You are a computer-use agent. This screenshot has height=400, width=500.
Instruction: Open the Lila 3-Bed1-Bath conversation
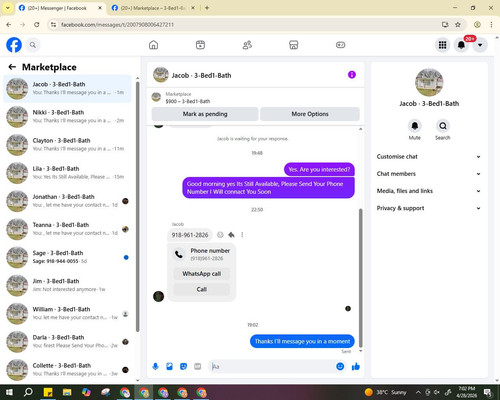(x=67, y=173)
